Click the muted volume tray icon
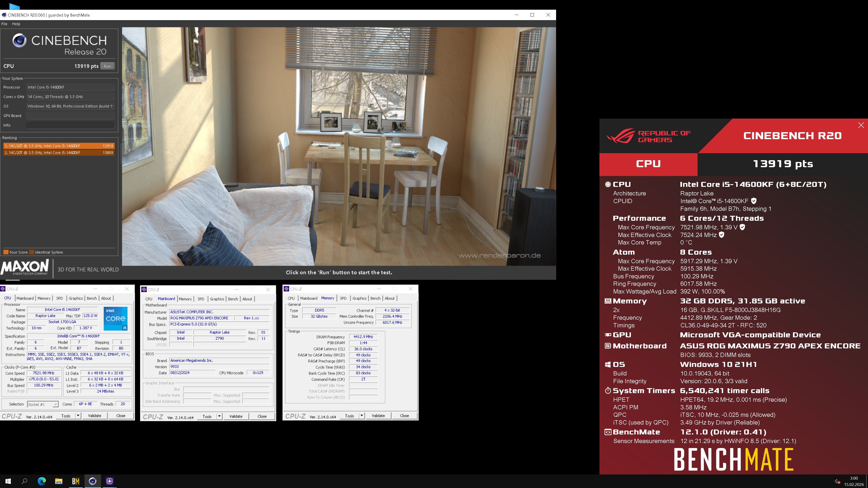 837,481
